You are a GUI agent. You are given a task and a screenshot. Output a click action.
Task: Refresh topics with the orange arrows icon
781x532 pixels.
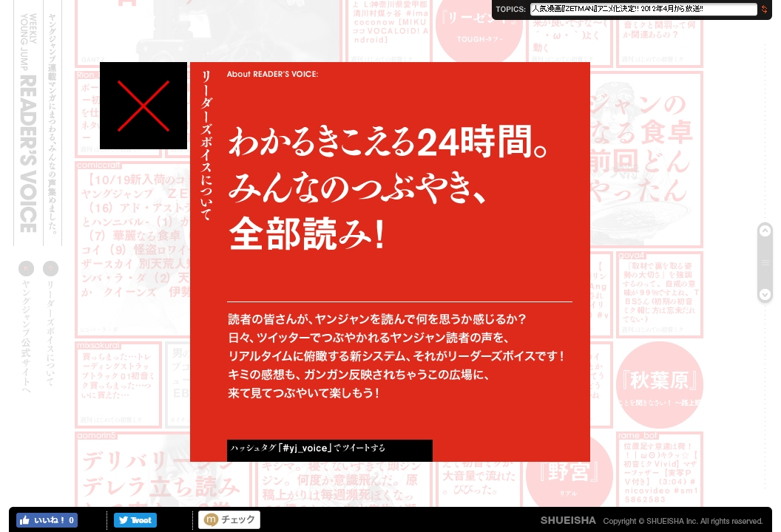click(x=765, y=10)
